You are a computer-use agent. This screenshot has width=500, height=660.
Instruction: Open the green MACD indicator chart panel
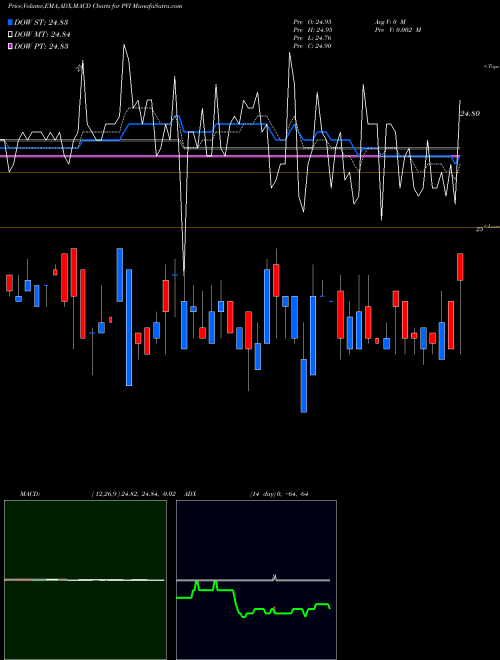point(85,580)
